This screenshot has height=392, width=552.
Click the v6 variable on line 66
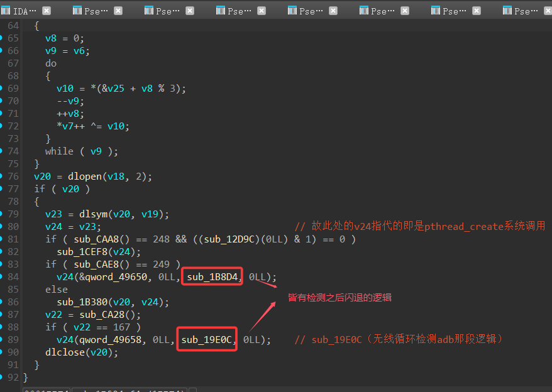(x=79, y=51)
